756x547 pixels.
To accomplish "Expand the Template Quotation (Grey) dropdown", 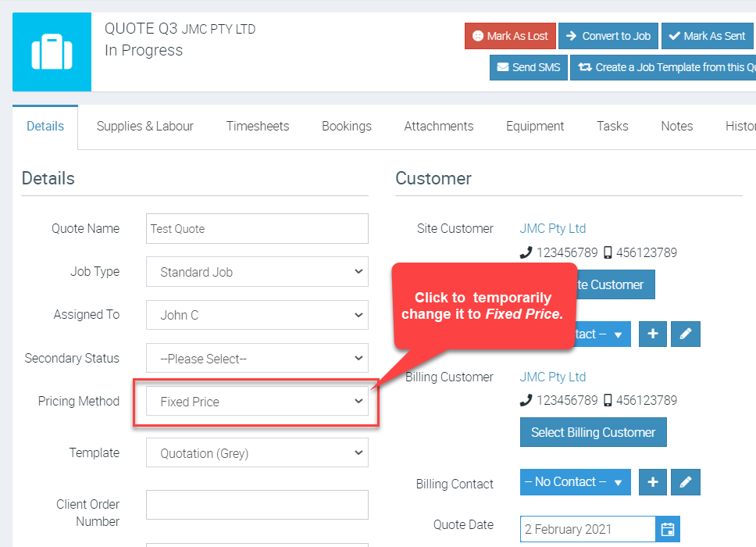I will 257,452.
